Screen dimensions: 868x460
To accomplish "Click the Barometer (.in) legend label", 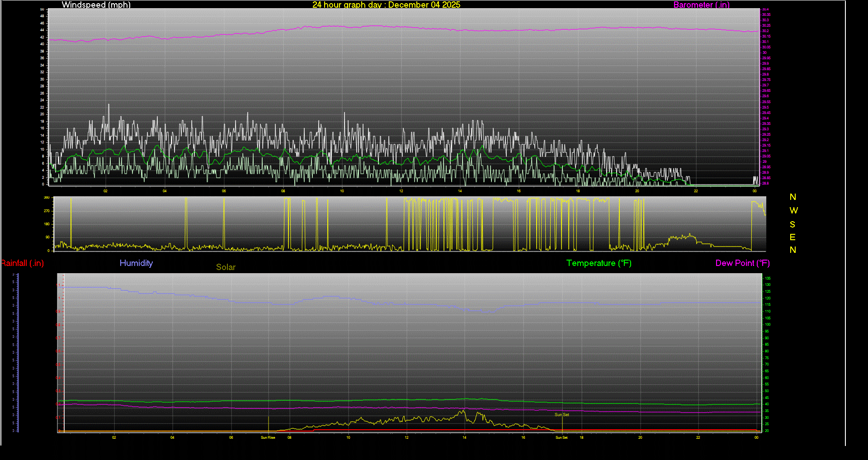I will pos(701,5).
